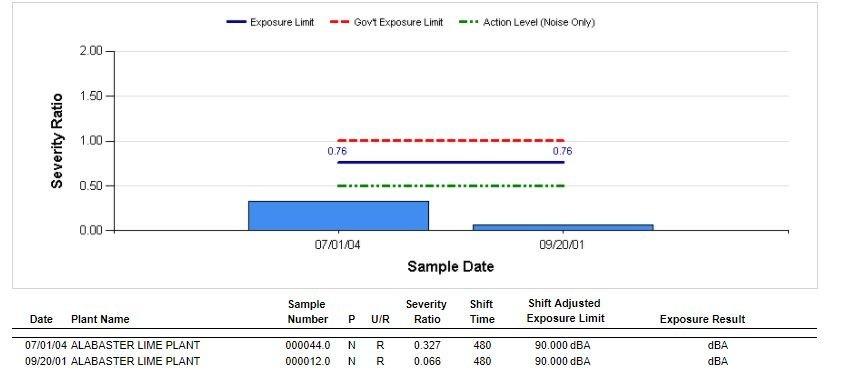The height and width of the screenshot is (373, 842).
Task: Click the 90.000 dBA limit in 07/01/04 row
Action: point(562,345)
